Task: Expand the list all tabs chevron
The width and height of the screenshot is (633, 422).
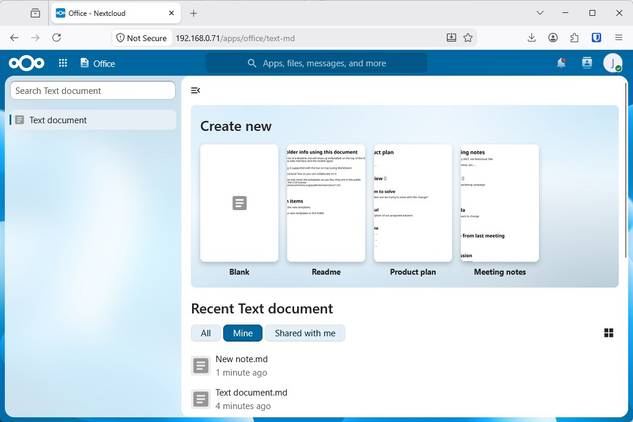Action: (540, 13)
